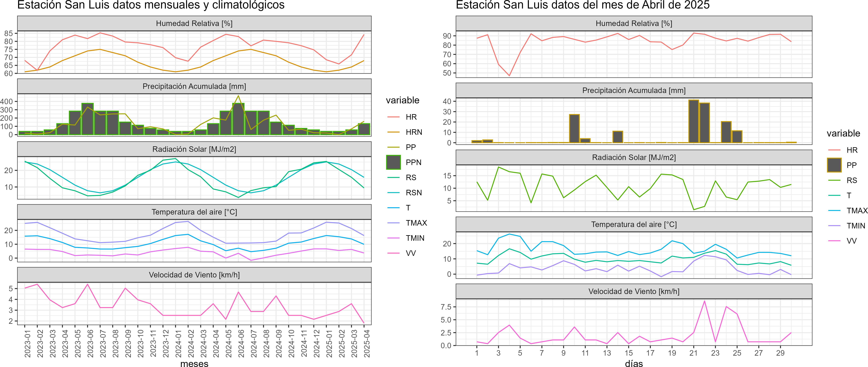Click day 15 tick label on días axis
Viewport: 868px width, 367px height.
[628, 353]
